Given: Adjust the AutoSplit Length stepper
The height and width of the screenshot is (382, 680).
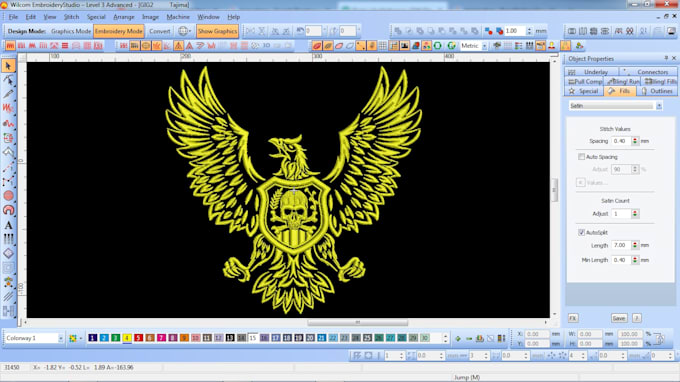Looking at the screenshot, I should (x=635, y=245).
